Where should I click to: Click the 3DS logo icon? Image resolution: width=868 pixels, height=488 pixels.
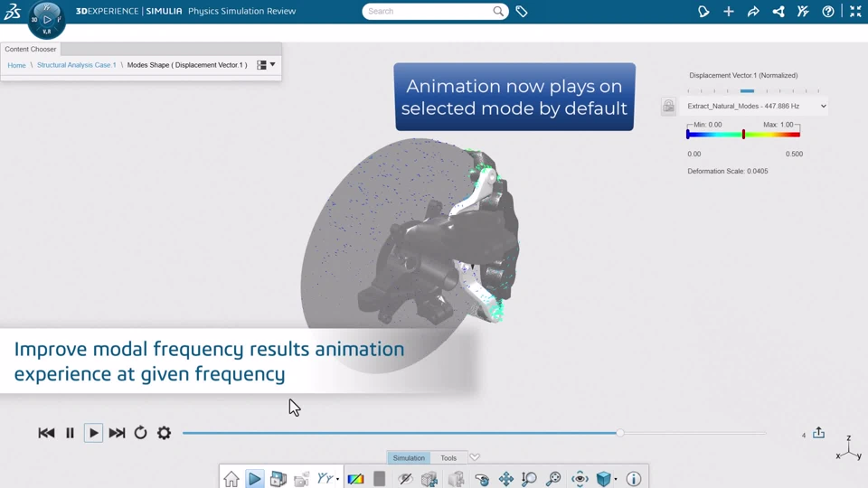point(12,11)
